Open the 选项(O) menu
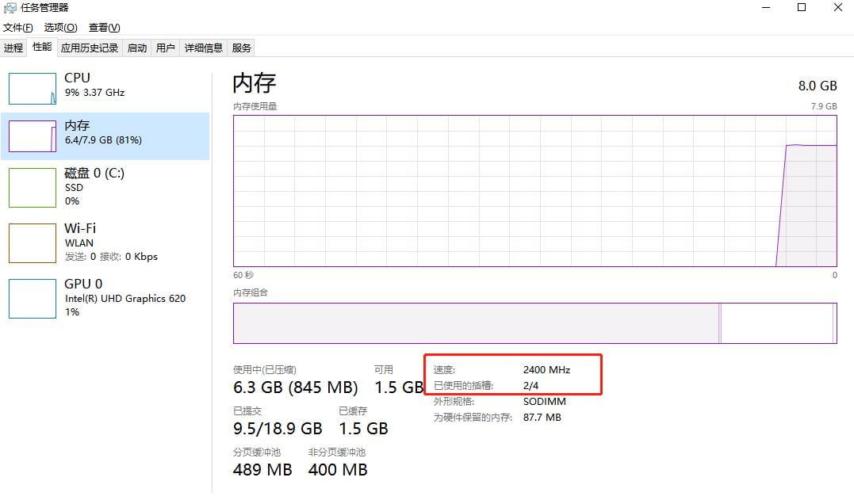The image size is (854, 504). pos(60,28)
